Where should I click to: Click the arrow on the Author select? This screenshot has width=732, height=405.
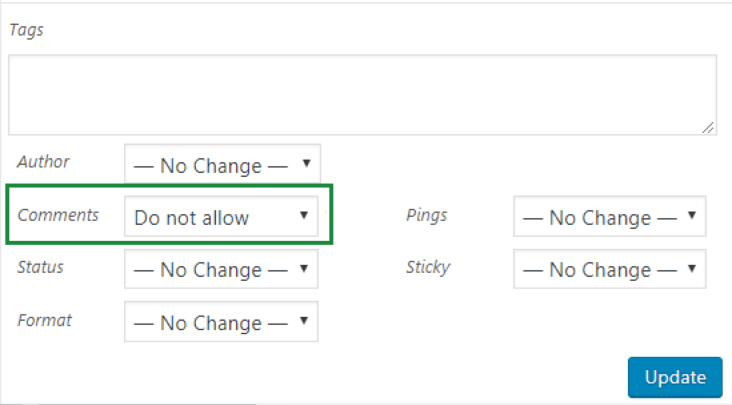pos(305,163)
